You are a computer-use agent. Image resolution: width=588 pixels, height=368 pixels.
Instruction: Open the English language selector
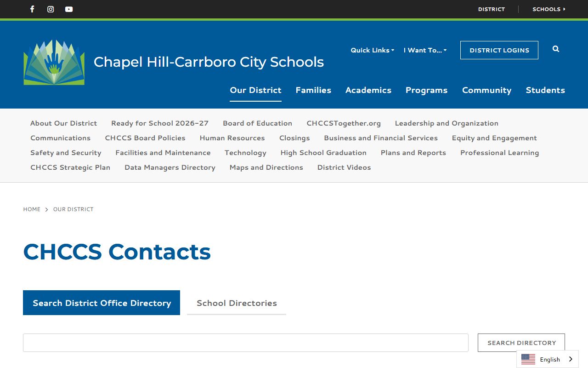[x=548, y=359]
